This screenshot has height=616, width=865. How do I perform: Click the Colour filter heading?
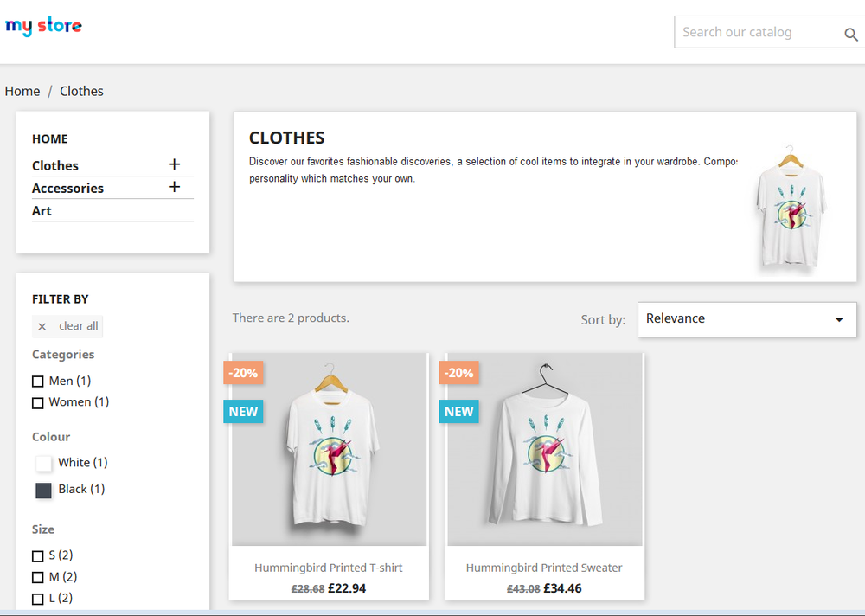(x=51, y=437)
